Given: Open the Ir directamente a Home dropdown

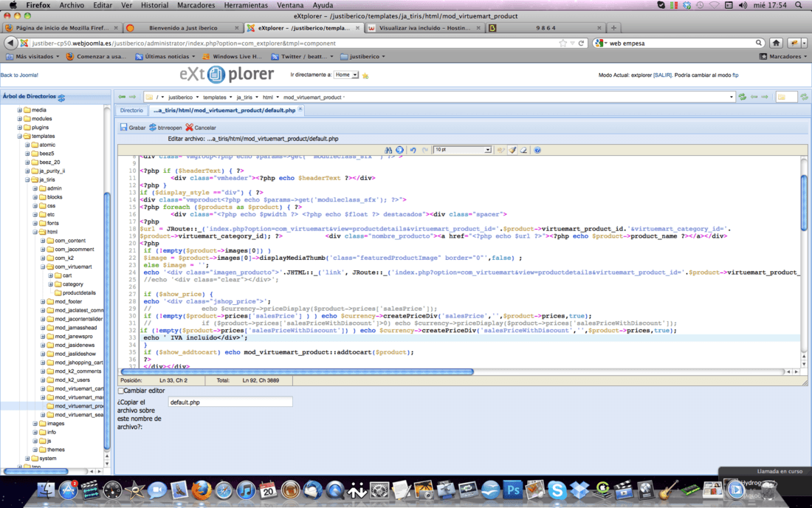Looking at the screenshot, I should tap(346, 75).
